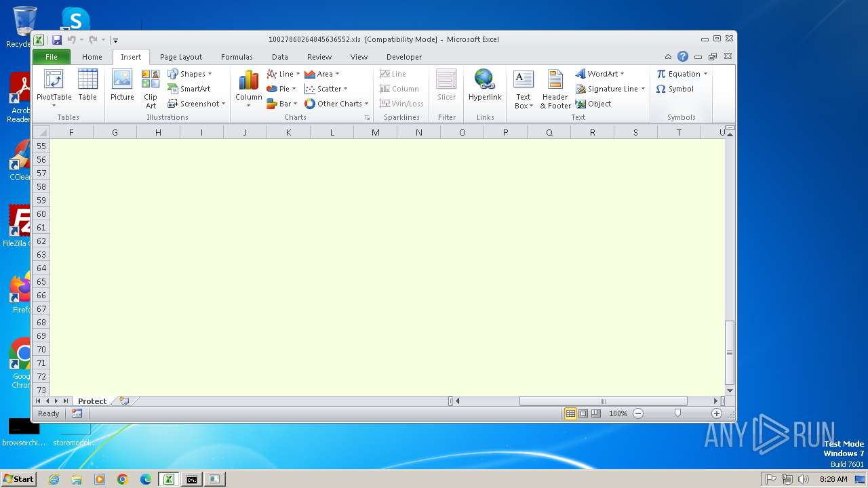Click the Table icon
This screenshot has height=488, width=868.
click(87, 85)
